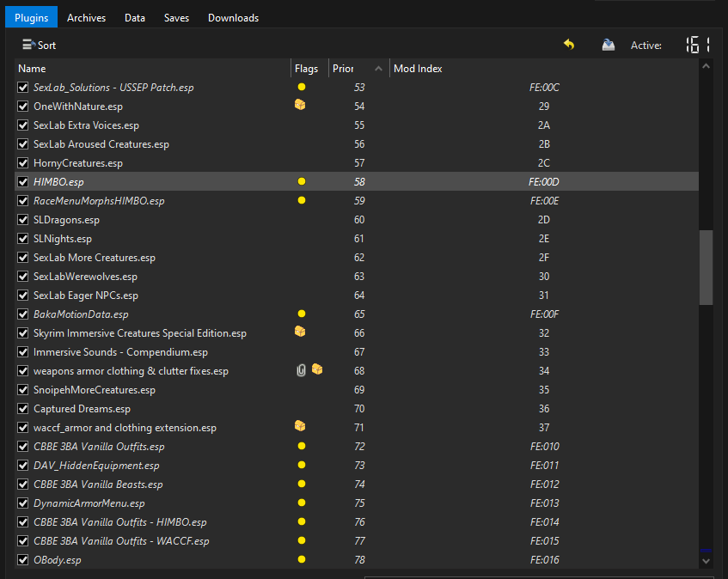Uncheck SexLab Extra Voices.esp

point(22,125)
